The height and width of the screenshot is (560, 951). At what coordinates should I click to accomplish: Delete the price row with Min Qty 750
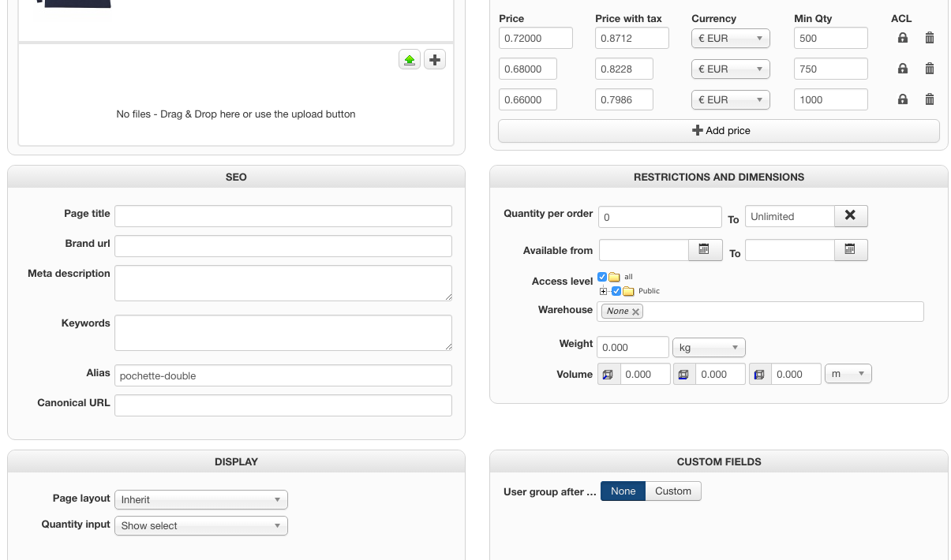(x=930, y=69)
